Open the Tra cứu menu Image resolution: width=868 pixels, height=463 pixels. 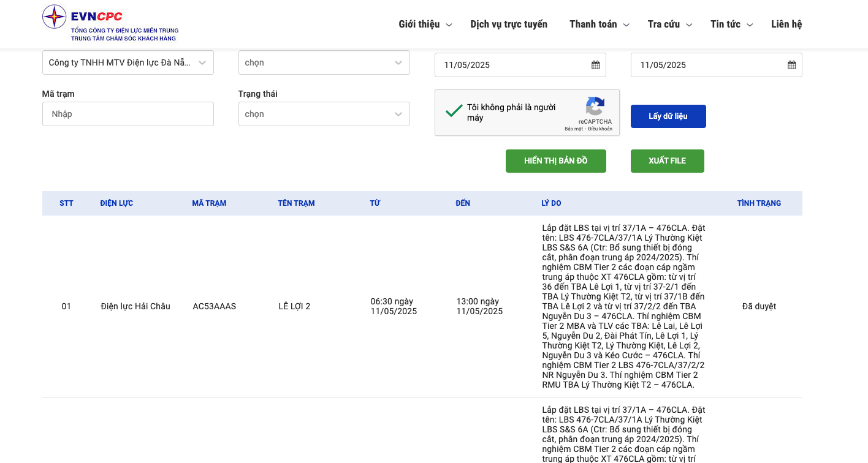[x=669, y=24]
